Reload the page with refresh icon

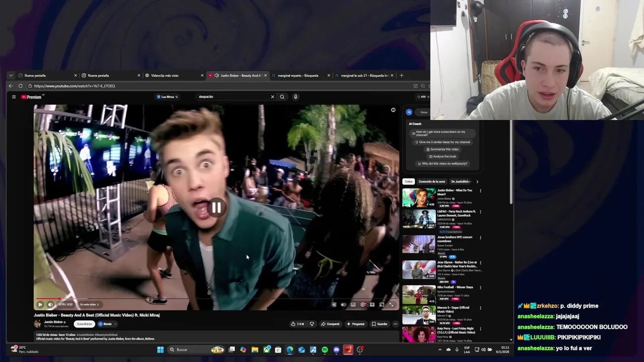[20, 86]
